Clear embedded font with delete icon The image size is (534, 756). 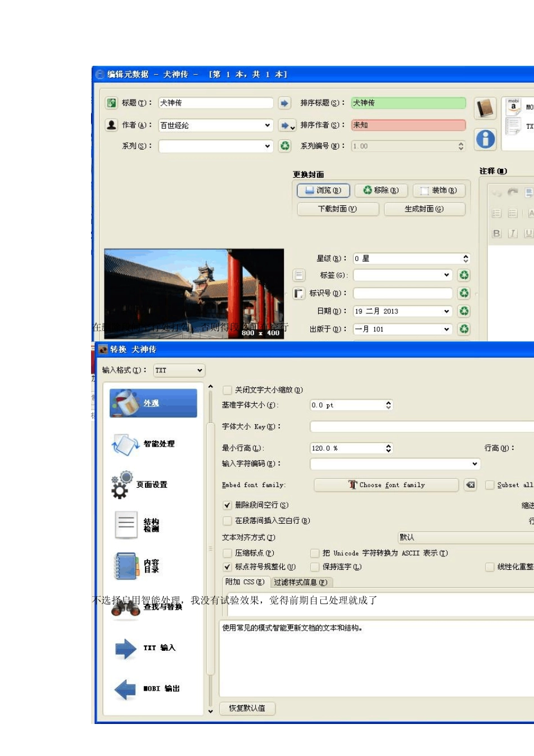coord(470,485)
